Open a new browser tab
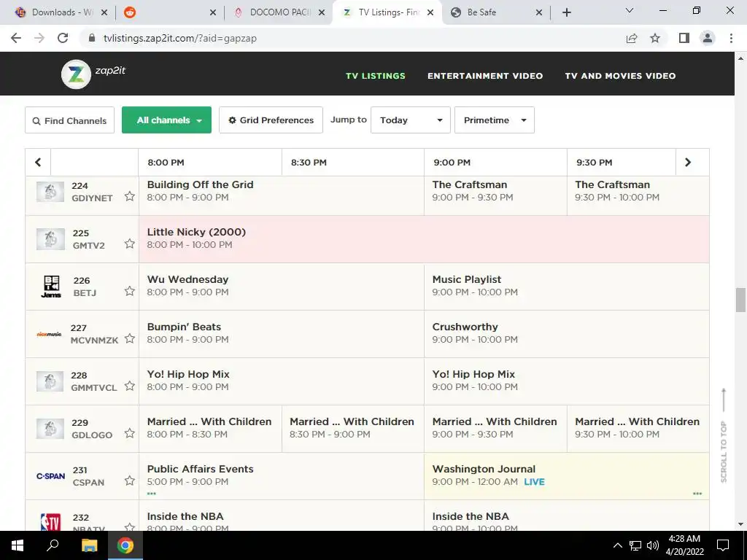The height and width of the screenshot is (560, 747). coord(566,12)
